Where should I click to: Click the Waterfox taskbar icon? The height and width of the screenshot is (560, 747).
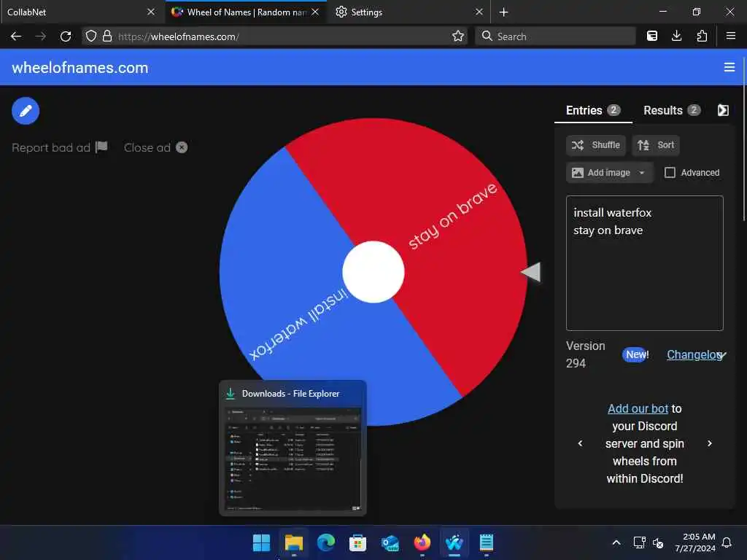coord(454,542)
